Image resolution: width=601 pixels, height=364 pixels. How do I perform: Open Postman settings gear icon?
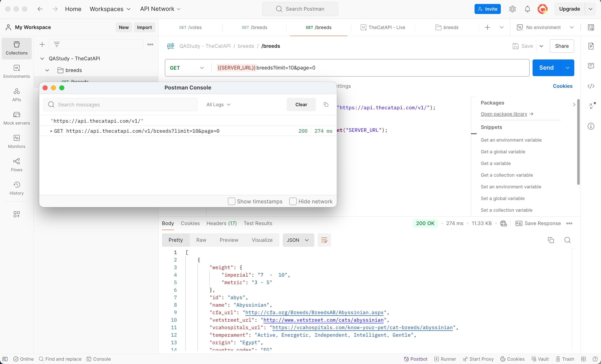(x=512, y=9)
